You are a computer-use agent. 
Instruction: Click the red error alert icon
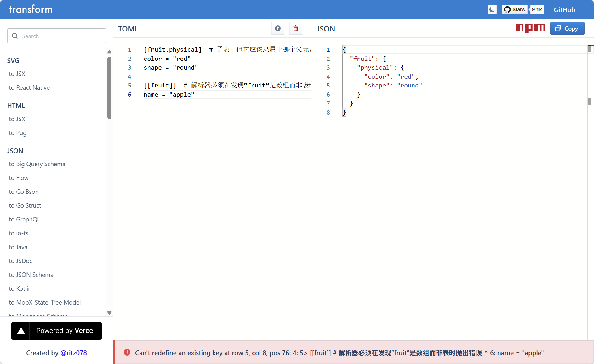pyautogui.click(x=127, y=352)
